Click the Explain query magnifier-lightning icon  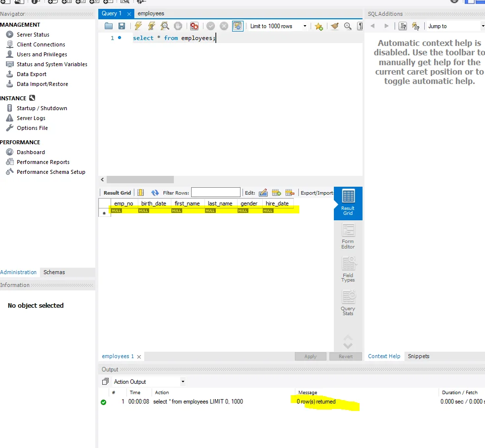[x=165, y=26]
